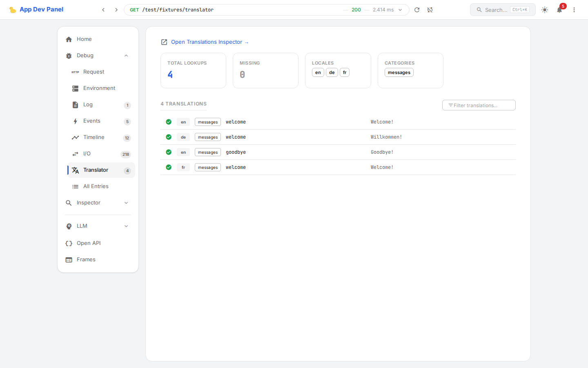Open the request entry dropdown chevron
The height and width of the screenshot is (368, 588).
pyautogui.click(x=400, y=10)
